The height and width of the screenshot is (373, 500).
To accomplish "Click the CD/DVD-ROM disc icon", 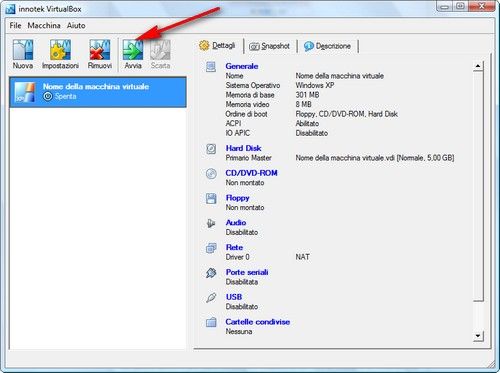I will [211, 173].
